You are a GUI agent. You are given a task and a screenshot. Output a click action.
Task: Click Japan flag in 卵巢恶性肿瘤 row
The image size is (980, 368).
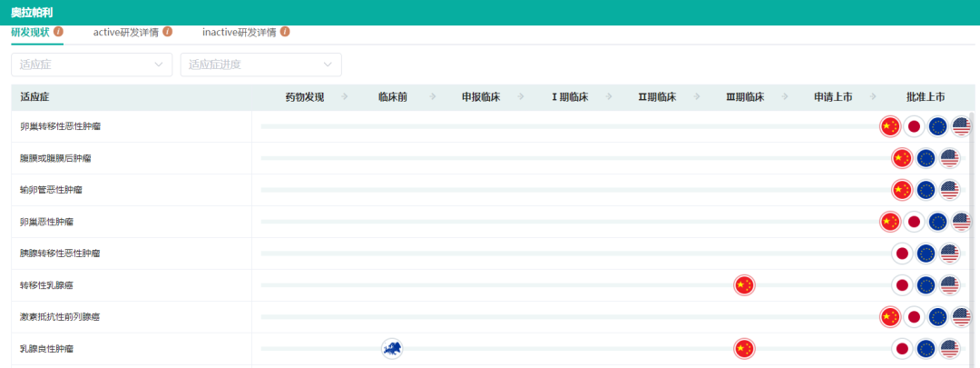coord(914,222)
